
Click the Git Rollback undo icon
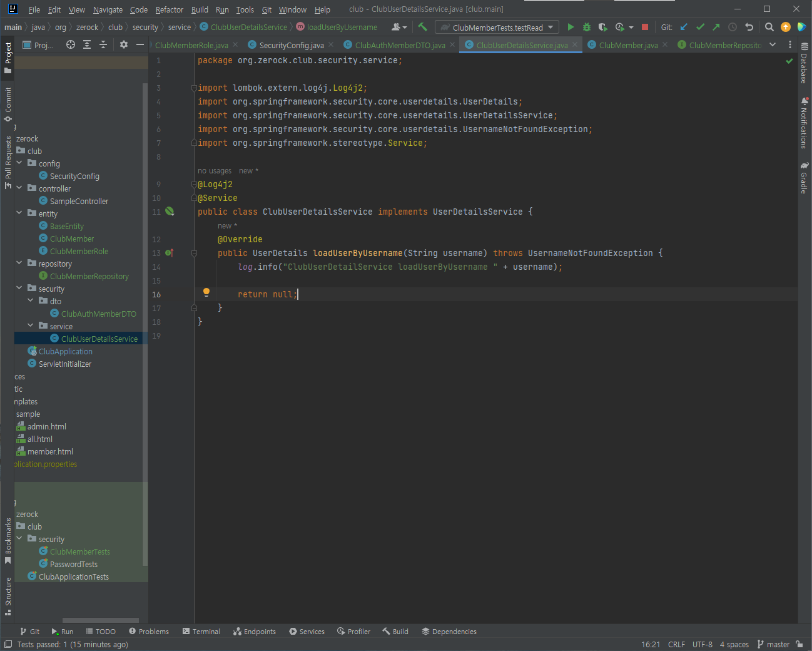(749, 27)
